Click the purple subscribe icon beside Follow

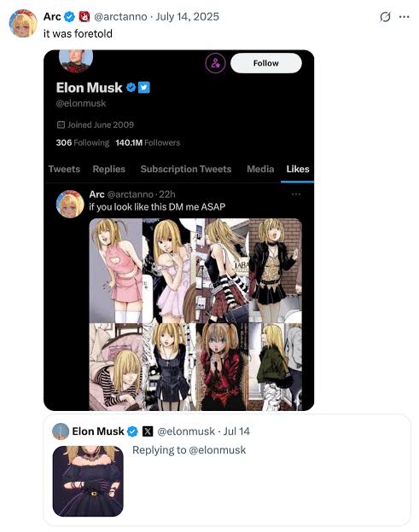(x=215, y=63)
